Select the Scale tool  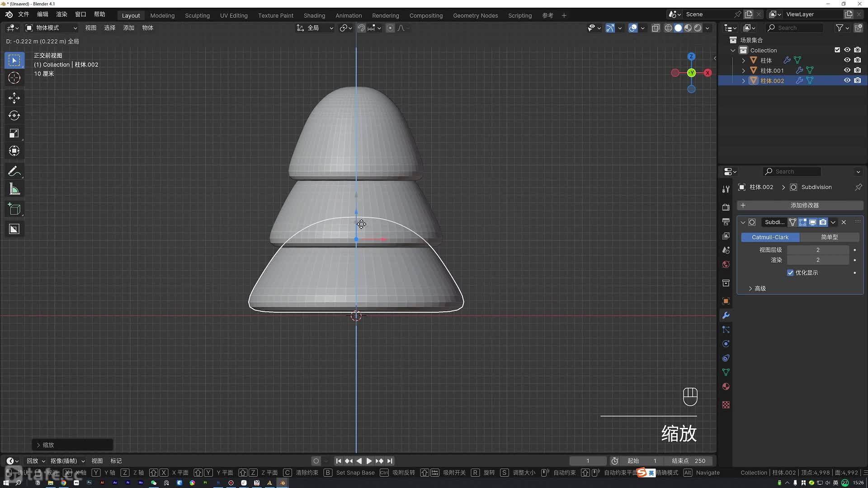click(14, 133)
